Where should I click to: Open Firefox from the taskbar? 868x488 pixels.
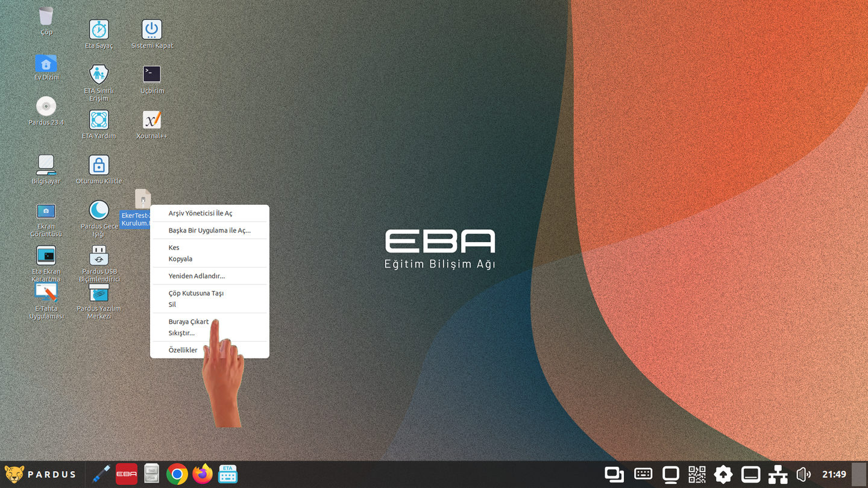[x=203, y=474]
